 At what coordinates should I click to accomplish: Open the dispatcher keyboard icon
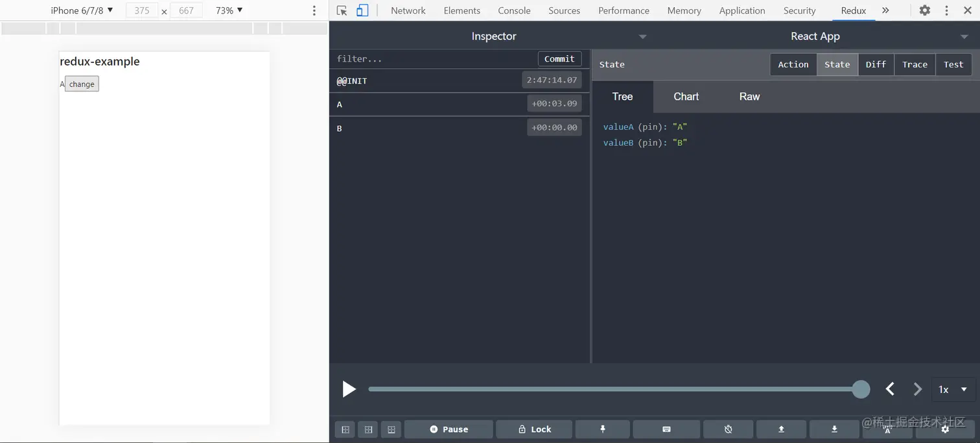[x=666, y=429]
